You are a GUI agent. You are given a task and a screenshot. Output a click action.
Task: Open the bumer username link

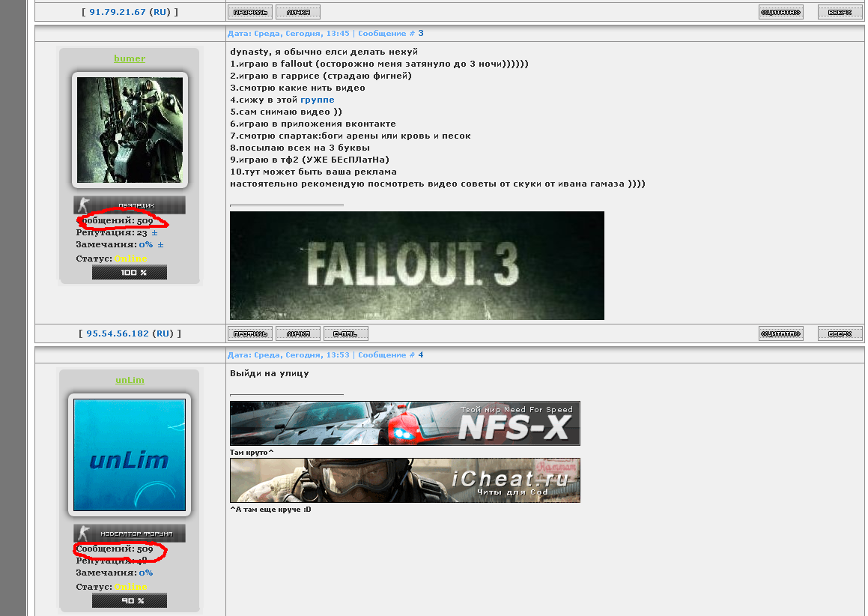pyautogui.click(x=130, y=58)
